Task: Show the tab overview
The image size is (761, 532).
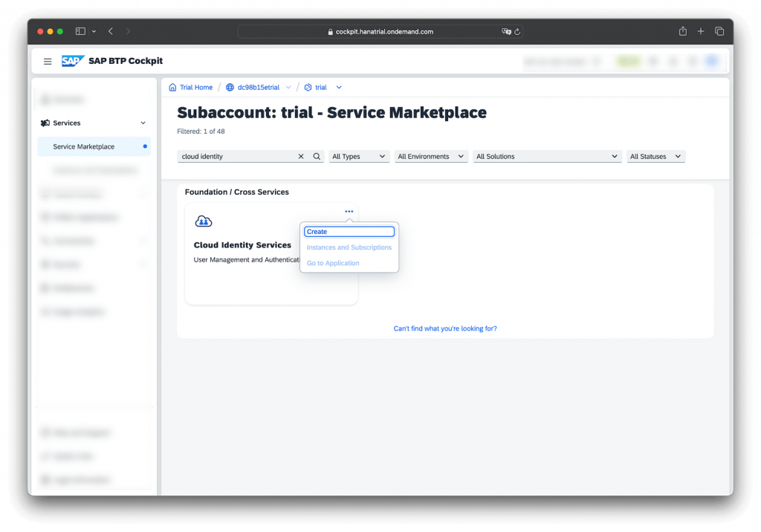Action: coord(719,31)
